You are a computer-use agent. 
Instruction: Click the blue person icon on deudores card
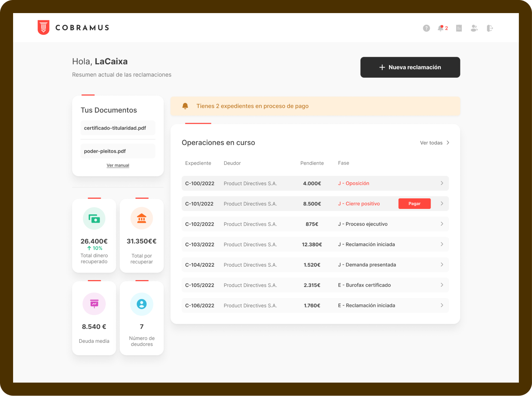(x=142, y=304)
